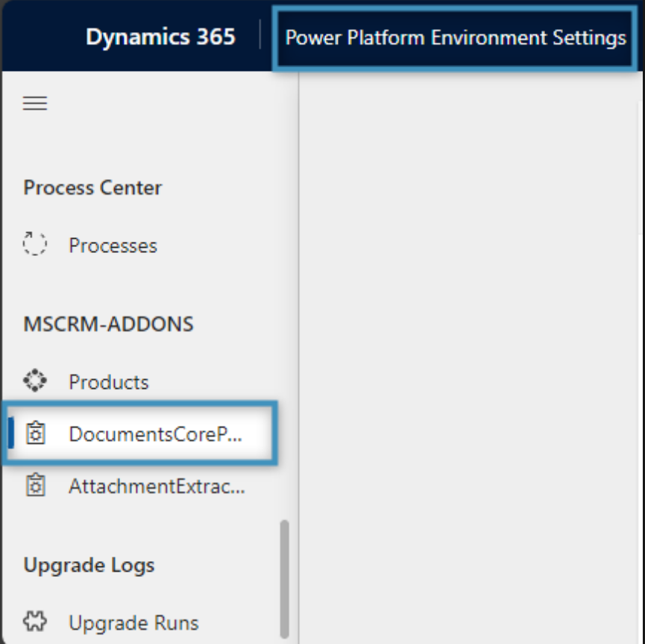
Task: Open the Dynamics 365 home link
Action: pyautogui.click(x=160, y=37)
